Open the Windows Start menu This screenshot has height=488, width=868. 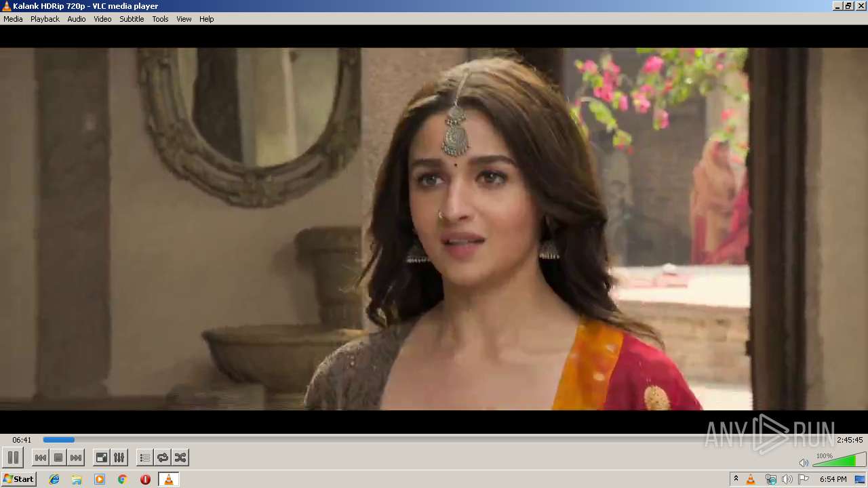coord(19,479)
